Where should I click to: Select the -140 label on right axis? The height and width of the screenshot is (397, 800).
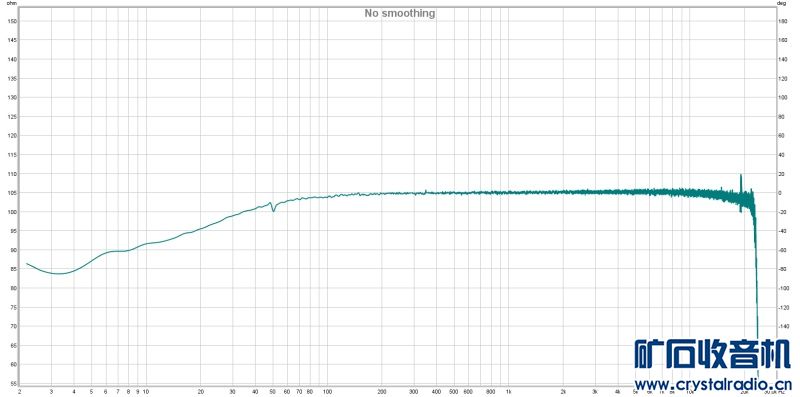point(781,326)
